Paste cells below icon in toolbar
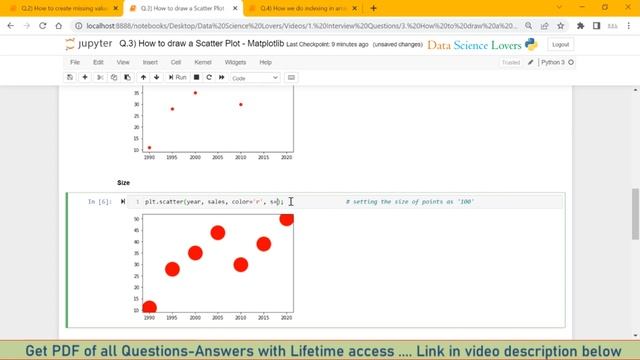Viewport: 640px width, 360px height. point(127,77)
